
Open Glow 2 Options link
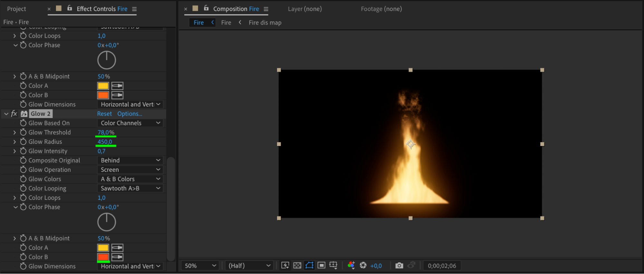(x=130, y=114)
